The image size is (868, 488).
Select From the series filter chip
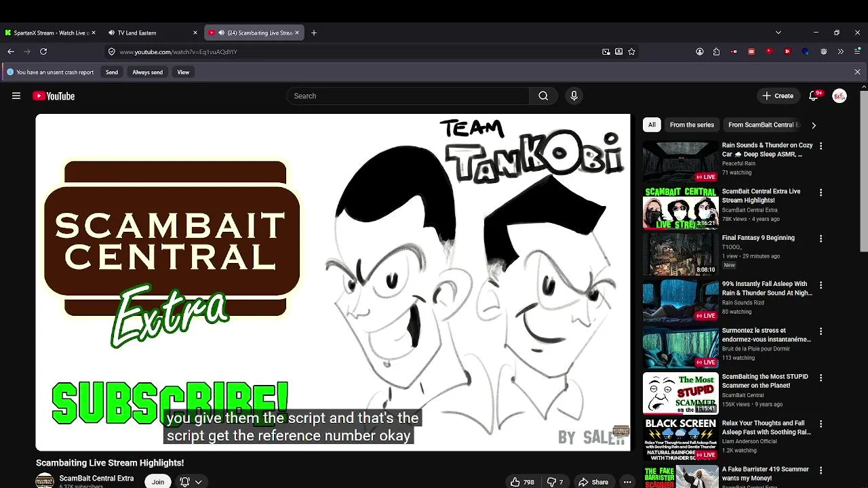coord(692,125)
